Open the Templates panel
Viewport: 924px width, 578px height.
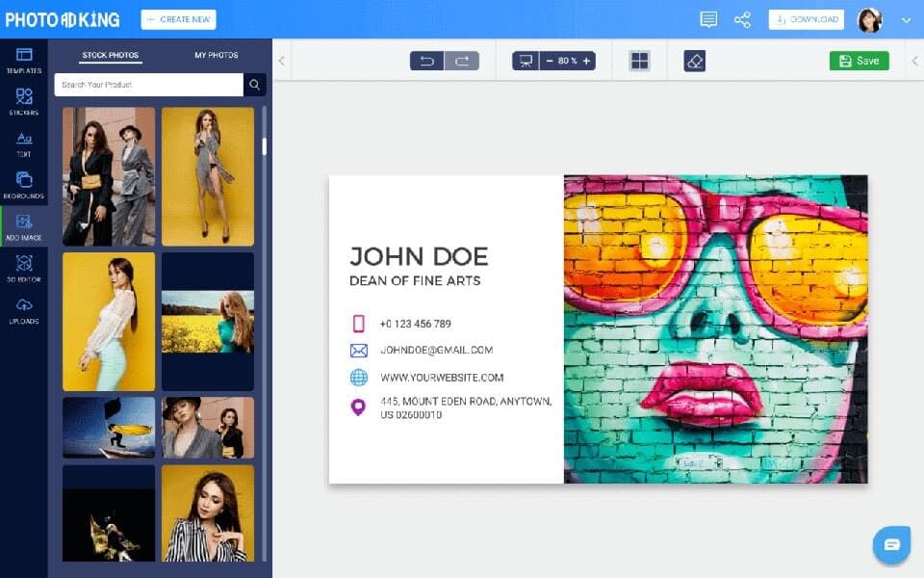pyautogui.click(x=24, y=60)
